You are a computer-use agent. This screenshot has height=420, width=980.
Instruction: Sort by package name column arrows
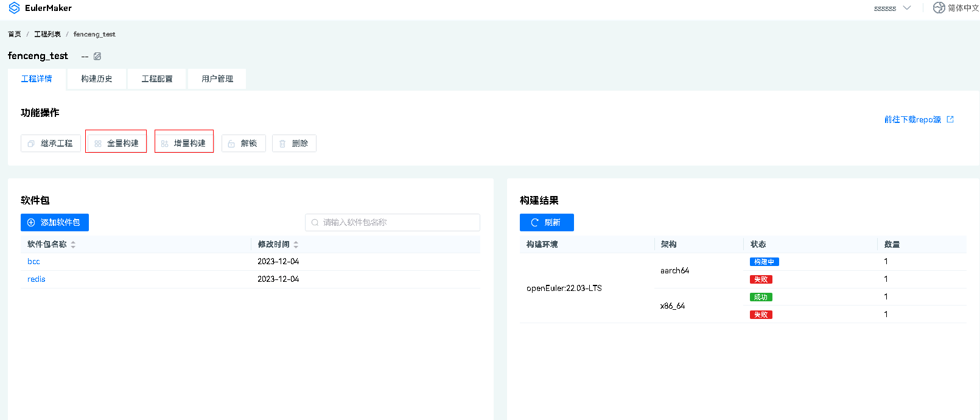pos(73,245)
